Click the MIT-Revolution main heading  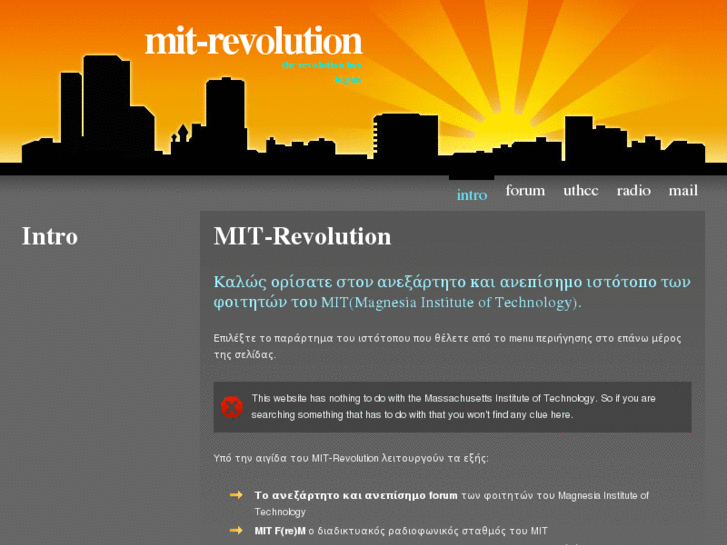pyautogui.click(x=302, y=236)
